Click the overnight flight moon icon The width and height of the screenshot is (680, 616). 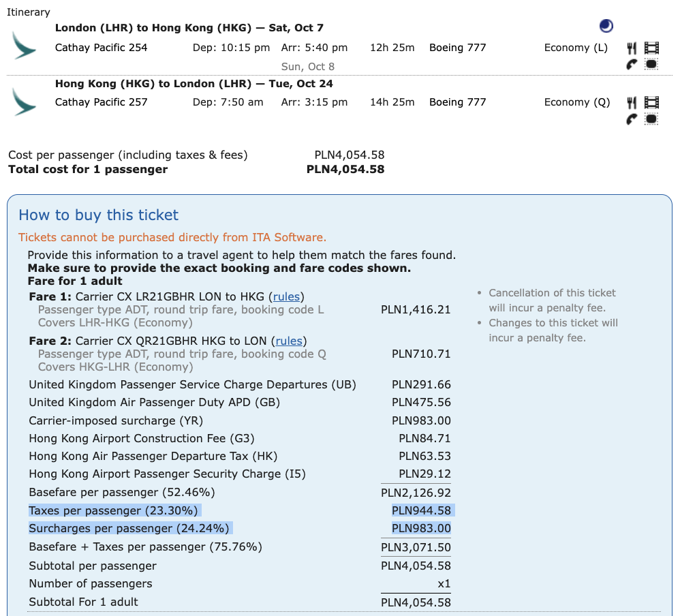pos(606,26)
